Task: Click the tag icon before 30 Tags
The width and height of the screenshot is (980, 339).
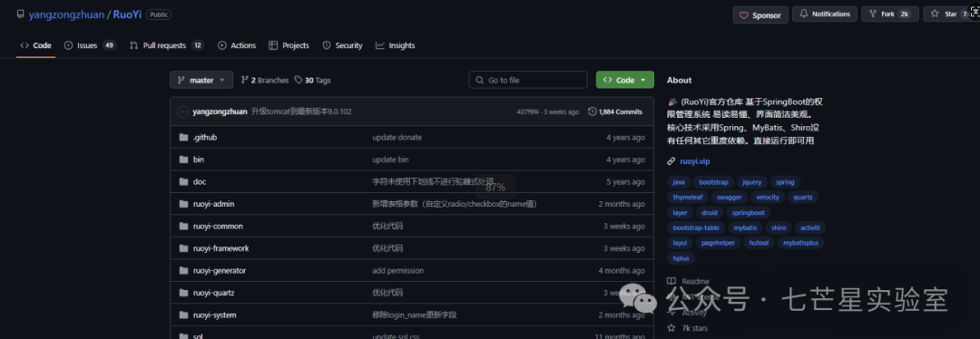Action: (299, 80)
